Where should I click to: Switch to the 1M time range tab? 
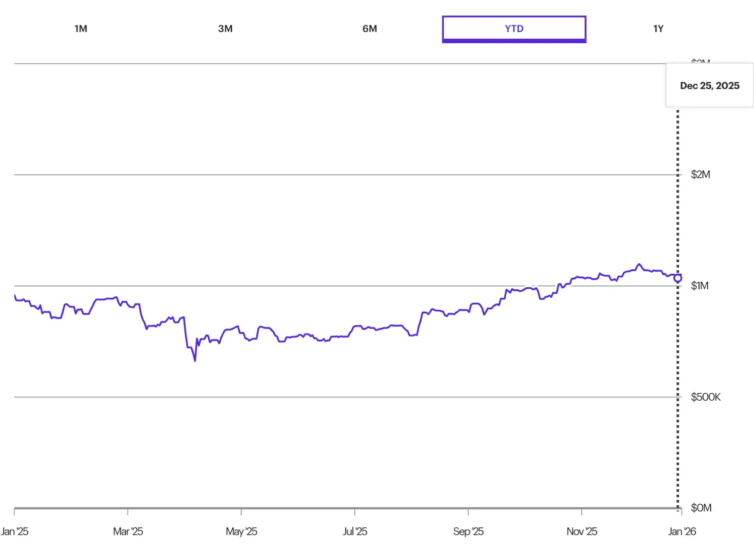pyautogui.click(x=81, y=29)
